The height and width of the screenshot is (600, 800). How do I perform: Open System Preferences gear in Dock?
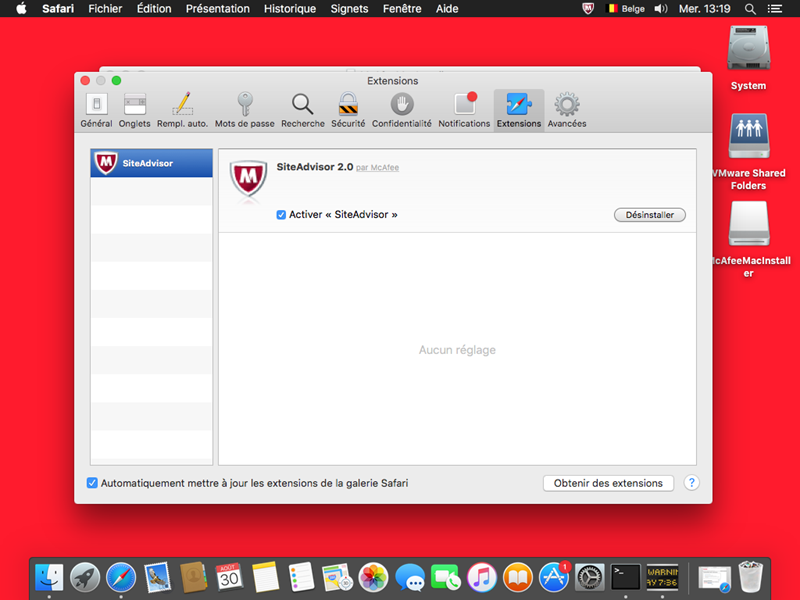tap(590, 578)
